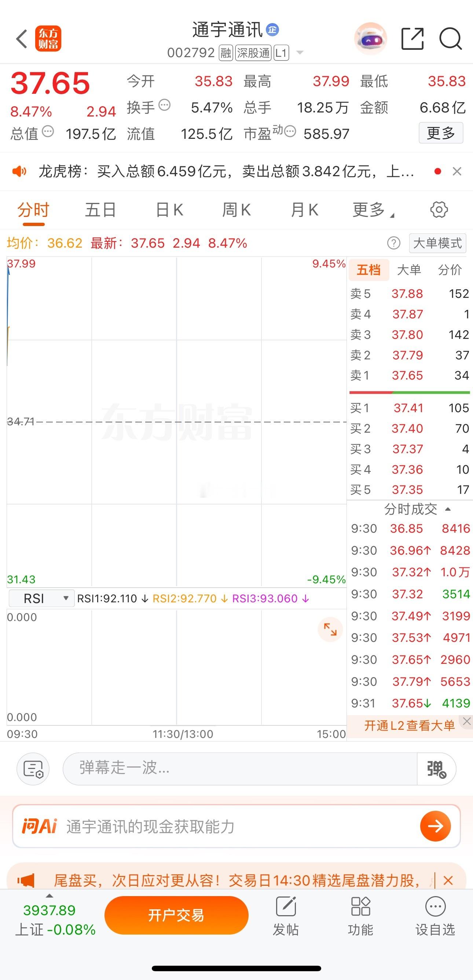Image resolution: width=473 pixels, height=980 pixels.
Task: Close the 龙虎榜 news ticker
Action: (x=457, y=171)
